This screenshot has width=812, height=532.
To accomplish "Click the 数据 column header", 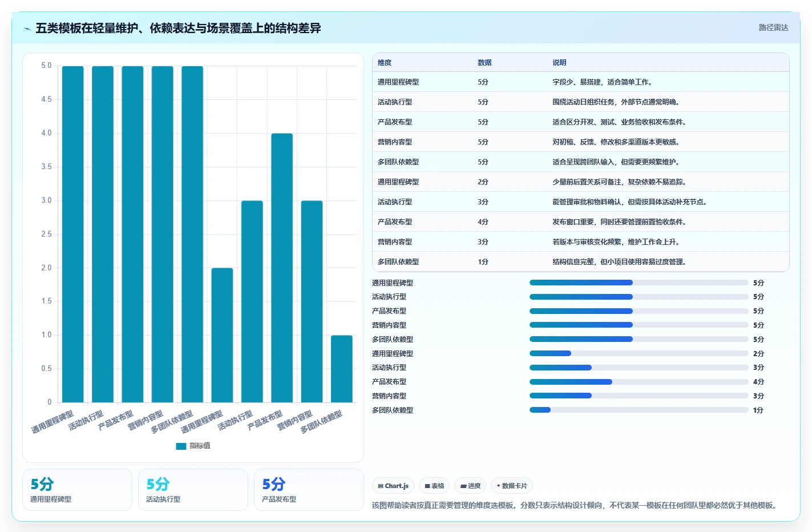I will click(484, 63).
